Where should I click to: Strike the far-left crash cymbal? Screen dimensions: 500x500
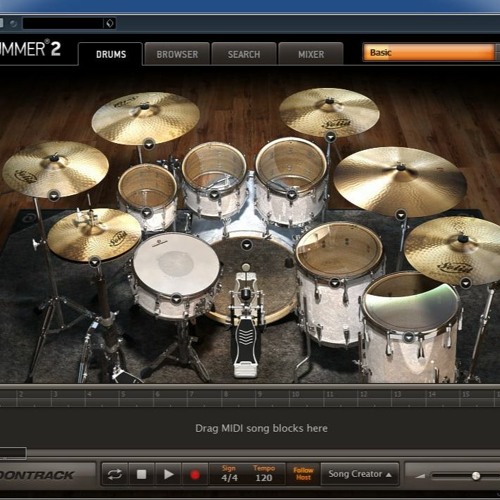tap(55, 168)
